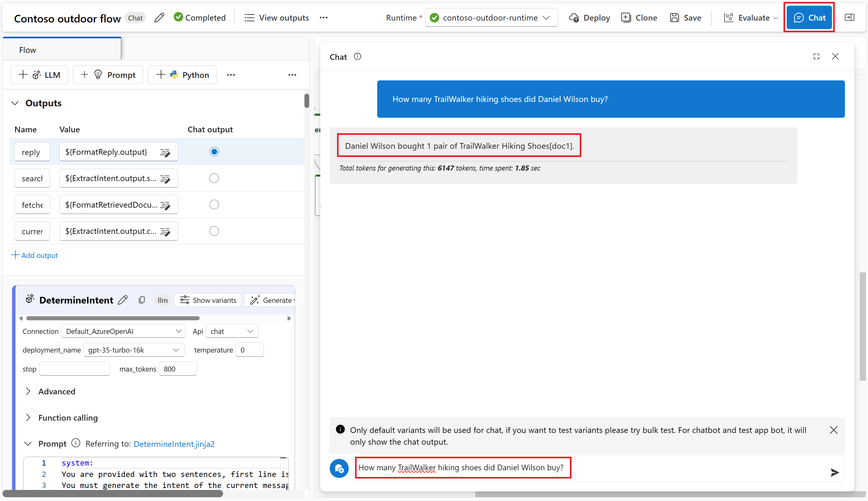This screenshot has width=868, height=501.
Task: Click the blue Chat button
Action: point(809,17)
